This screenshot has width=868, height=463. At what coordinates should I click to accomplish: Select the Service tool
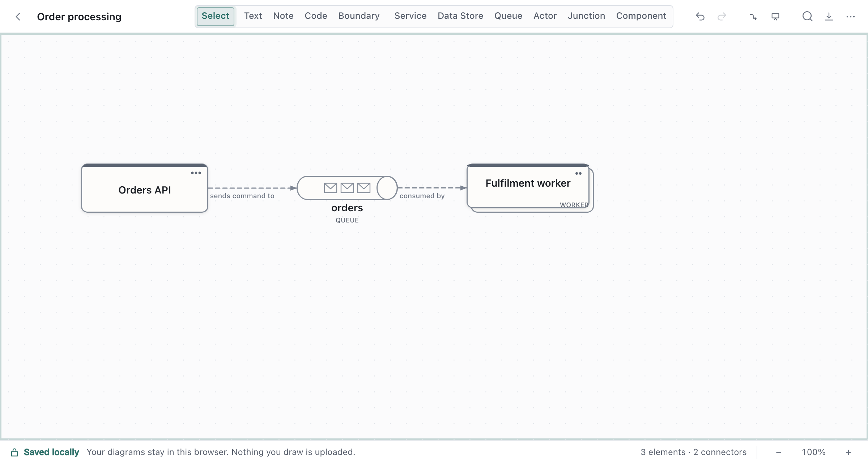pyautogui.click(x=410, y=16)
